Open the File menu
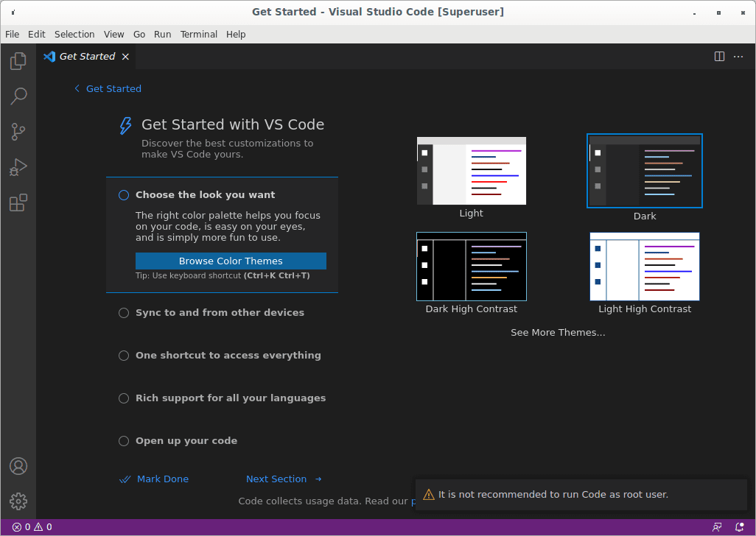The height and width of the screenshot is (536, 756). pos(12,34)
